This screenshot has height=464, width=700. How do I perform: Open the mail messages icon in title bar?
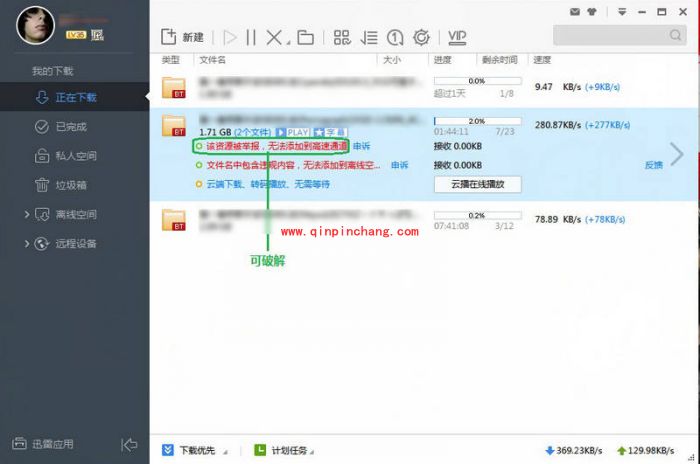575,12
